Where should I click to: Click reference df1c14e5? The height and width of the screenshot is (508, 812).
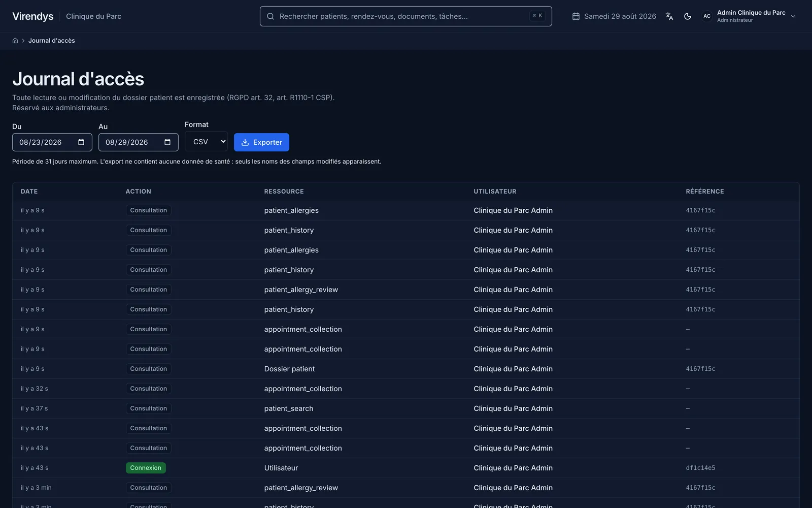(x=700, y=468)
